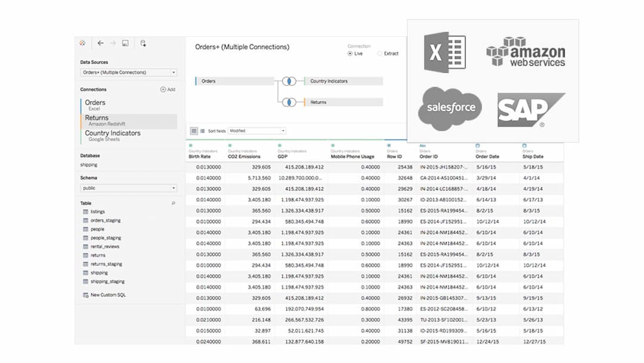The height and width of the screenshot is (363, 644).
Task: Open the Schema dropdown showing public
Action: pos(128,187)
